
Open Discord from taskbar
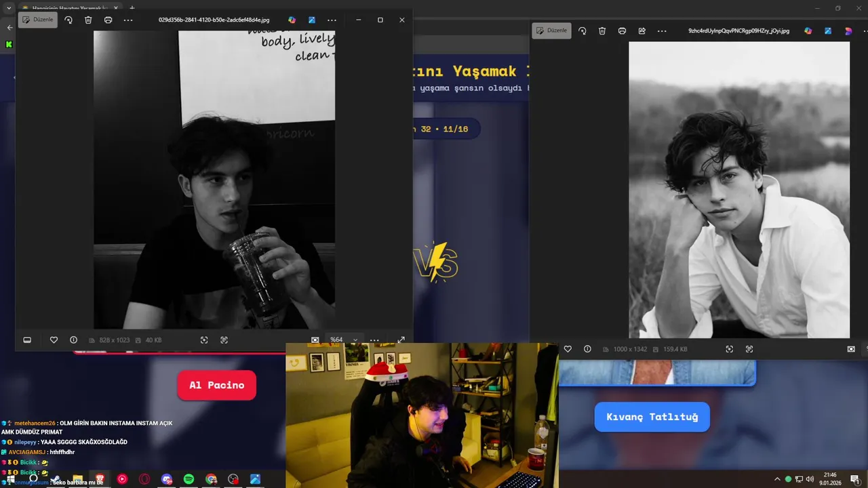167,479
